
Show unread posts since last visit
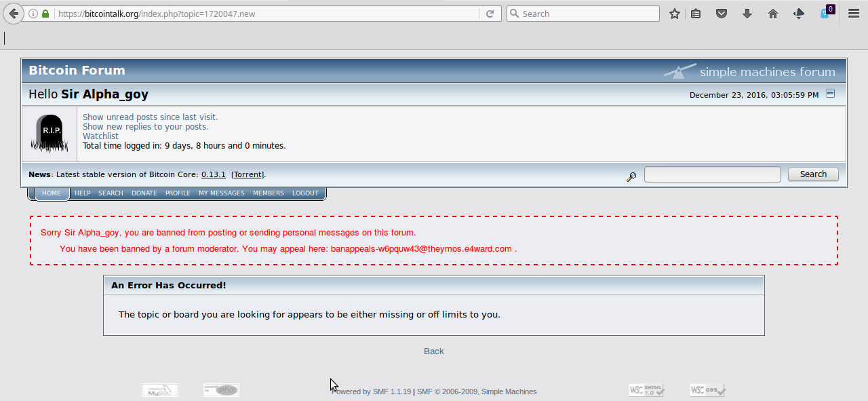coord(151,117)
